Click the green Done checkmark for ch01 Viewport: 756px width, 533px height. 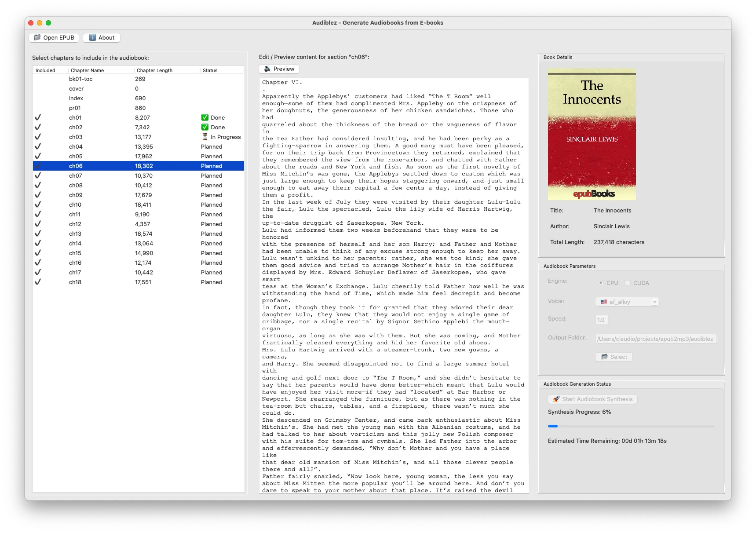click(205, 117)
